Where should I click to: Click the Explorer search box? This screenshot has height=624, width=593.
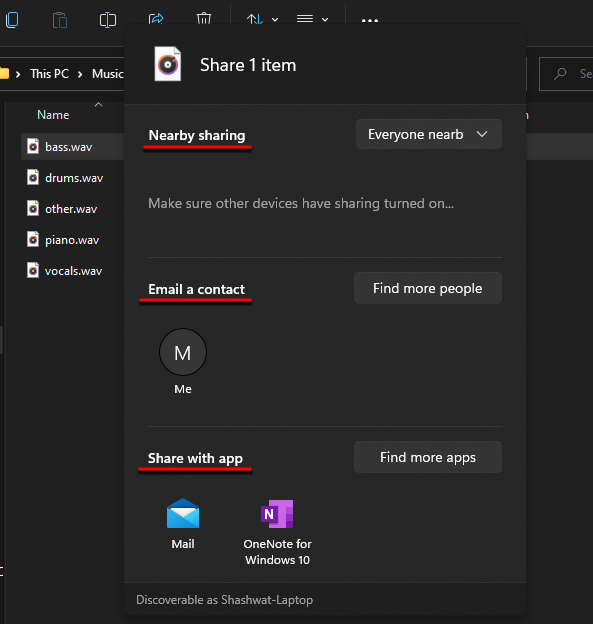(566, 74)
